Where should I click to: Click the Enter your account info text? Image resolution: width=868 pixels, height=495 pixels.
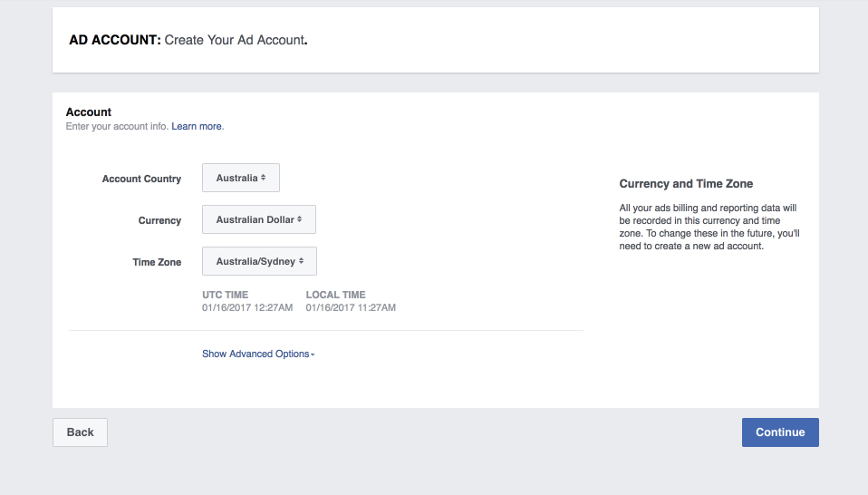click(x=117, y=126)
